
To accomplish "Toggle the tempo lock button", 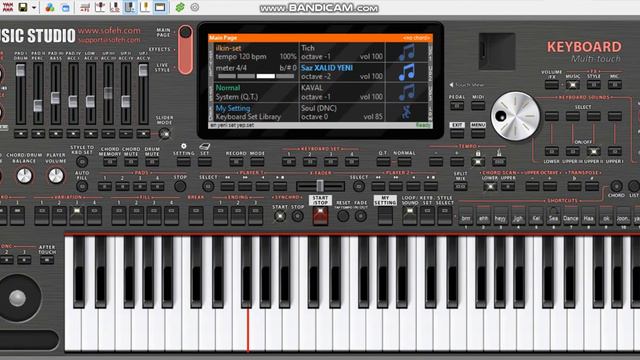I will tap(478, 162).
